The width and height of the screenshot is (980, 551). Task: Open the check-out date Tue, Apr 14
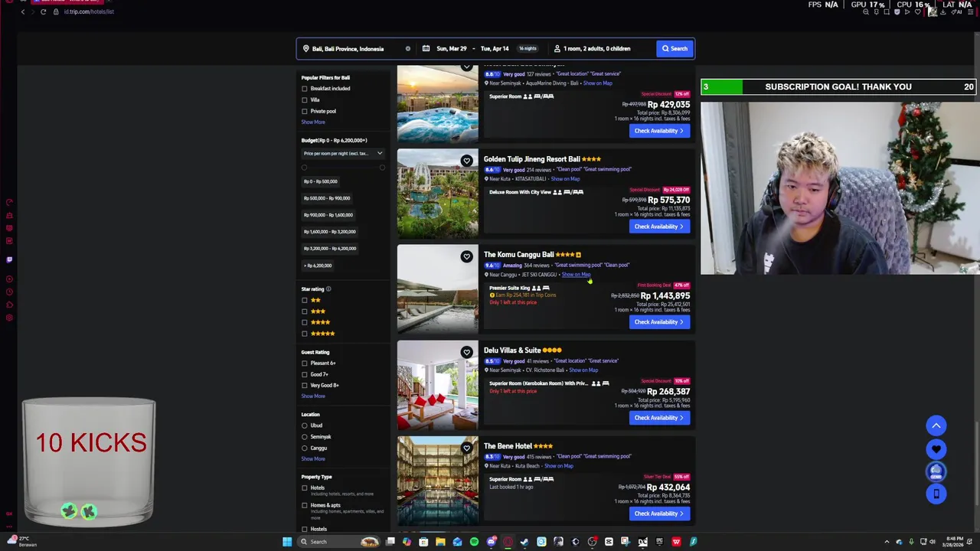[x=495, y=48]
